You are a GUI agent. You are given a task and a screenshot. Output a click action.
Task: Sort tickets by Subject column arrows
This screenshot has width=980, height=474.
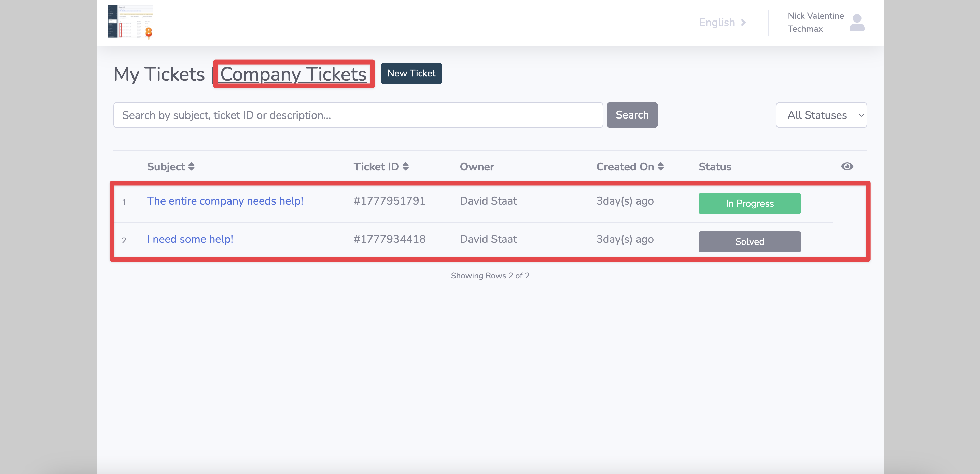click(x=191, y=167)
